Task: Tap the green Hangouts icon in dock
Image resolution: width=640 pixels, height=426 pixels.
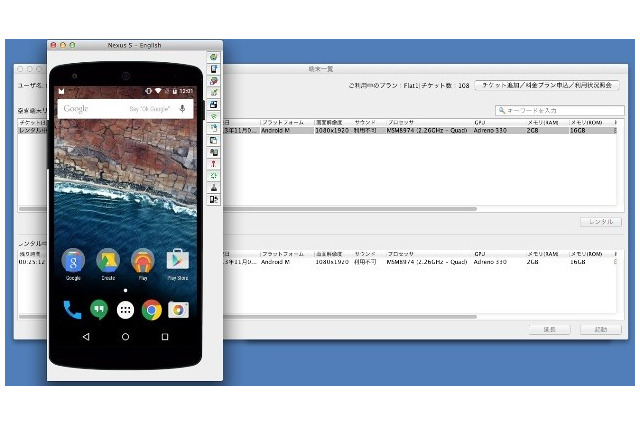Action: [x=99, y=310]
